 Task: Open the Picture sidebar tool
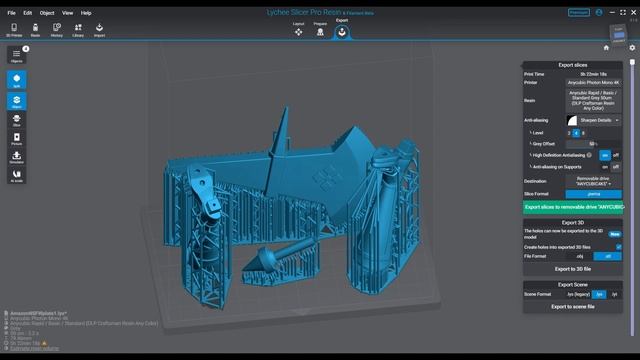[x=16, y=139]
